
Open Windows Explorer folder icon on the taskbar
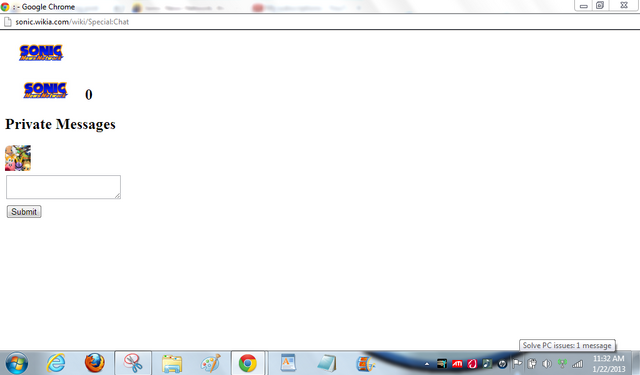pos(172,363)
